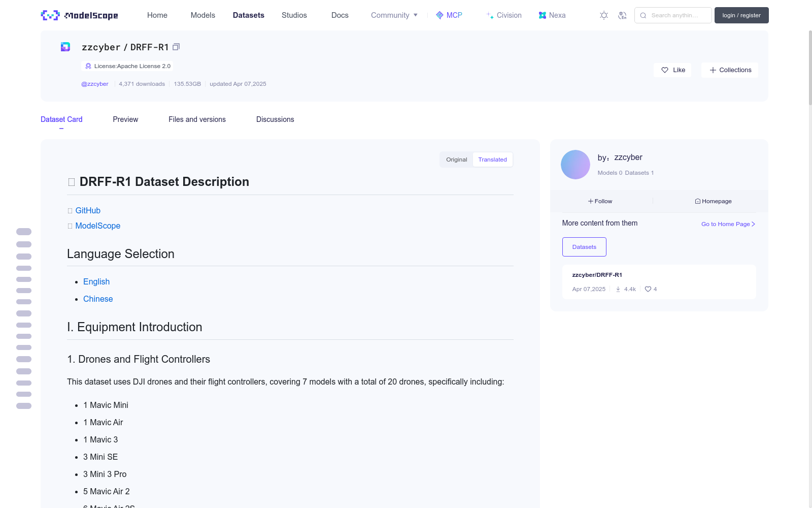Click the ModelScope logo
The image size is (812, 508).
[80, 15]
